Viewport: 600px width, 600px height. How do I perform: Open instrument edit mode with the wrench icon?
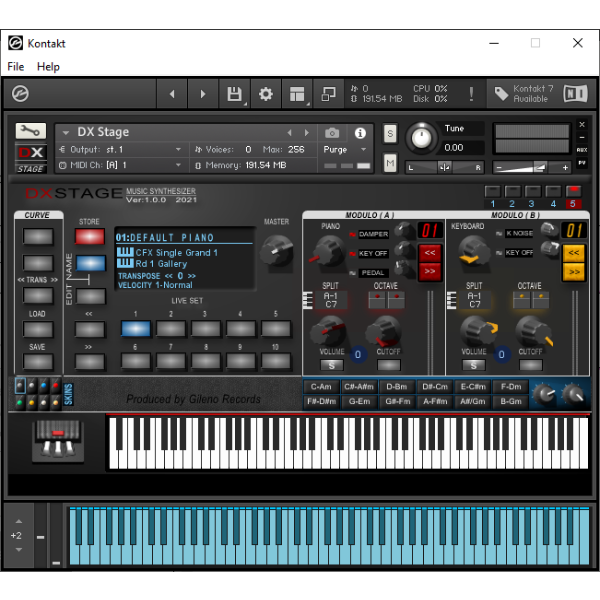point(31,131)
